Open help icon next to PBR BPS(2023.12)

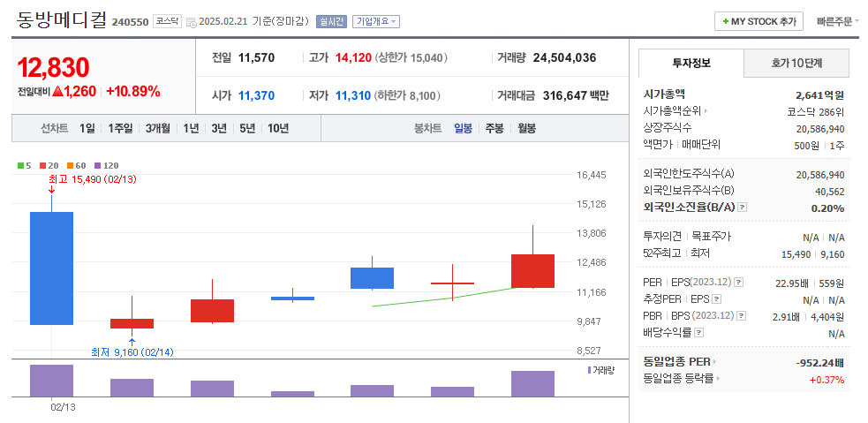pos(742,315)
